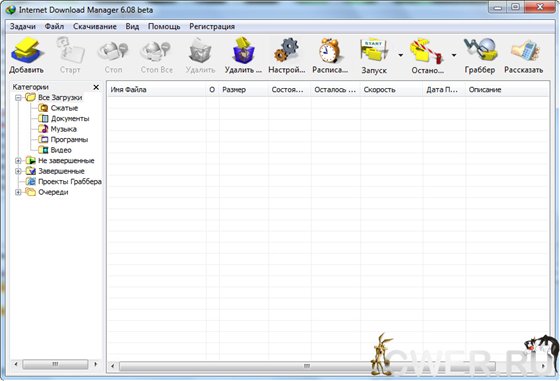Image resolution: width=560 pixels, height=381 pixels.
Task: Open Настрой... gears settings icon
Action: coord(287,50)
